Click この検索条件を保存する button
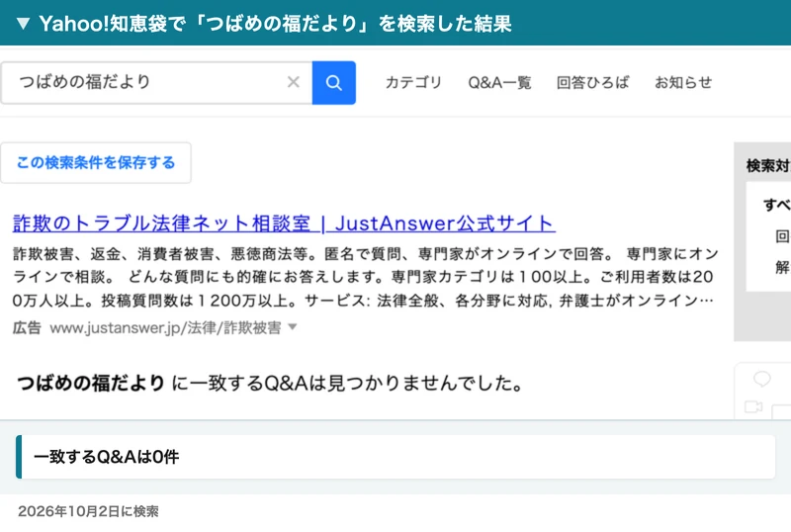791x532 pixels. pos(96,162)
